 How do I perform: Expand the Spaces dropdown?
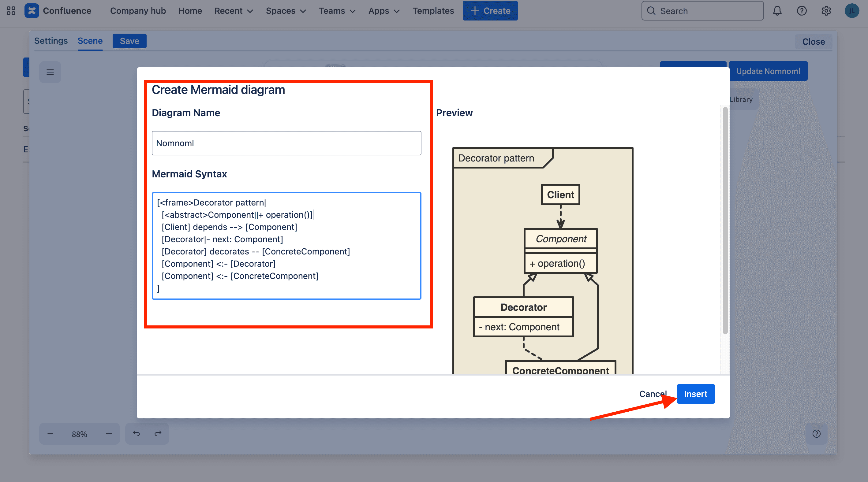click(286, 11)
